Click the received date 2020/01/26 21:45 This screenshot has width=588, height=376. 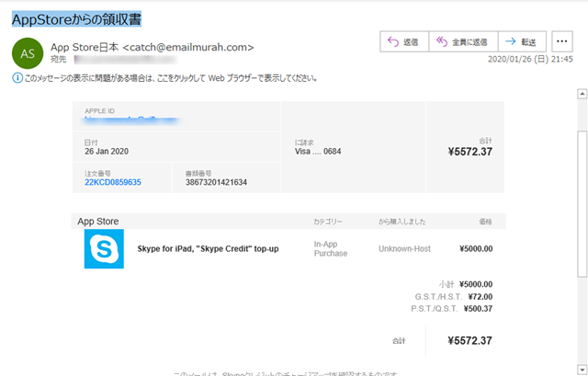click(530, 59)
